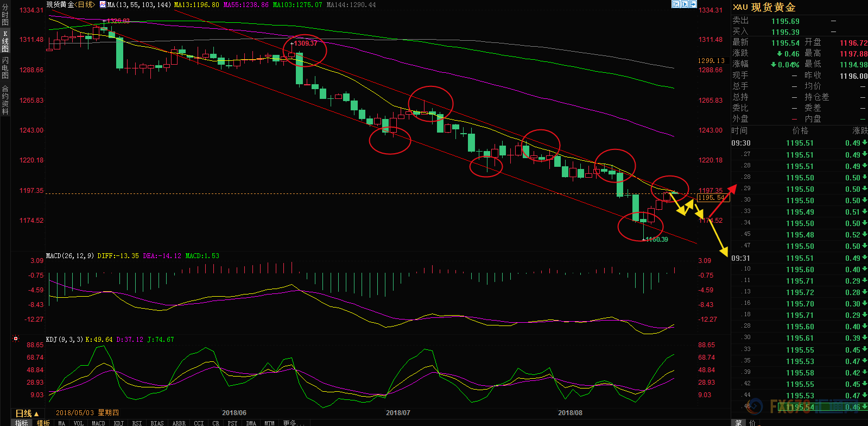Choose the MTM indicator tab
Image resolution: width=868 pixels, height=426 pixels.
pyautogui.click(x=269, y=423)
